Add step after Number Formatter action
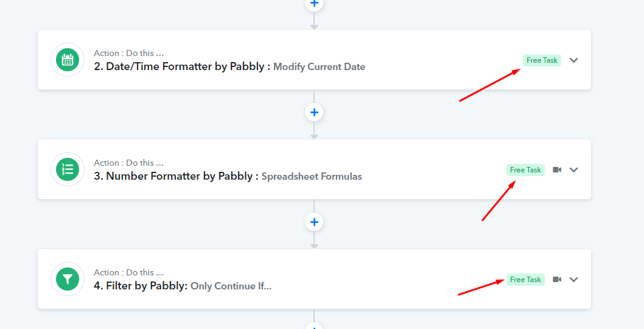 [314, 222]
